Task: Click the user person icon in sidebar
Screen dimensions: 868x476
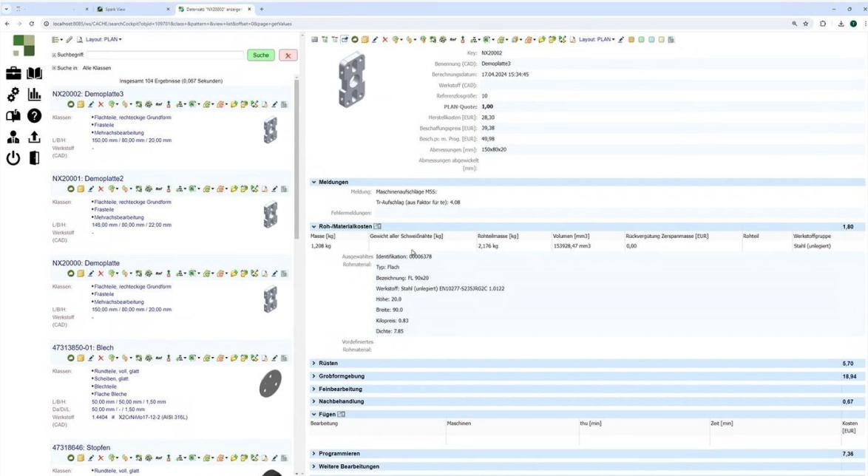Action: pos(13,137)
